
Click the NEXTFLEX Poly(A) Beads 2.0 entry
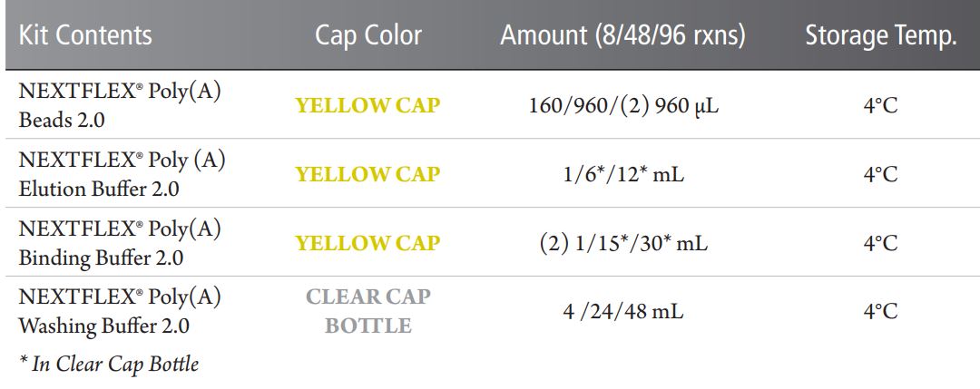pyautogui.click(x=120, y=105)
